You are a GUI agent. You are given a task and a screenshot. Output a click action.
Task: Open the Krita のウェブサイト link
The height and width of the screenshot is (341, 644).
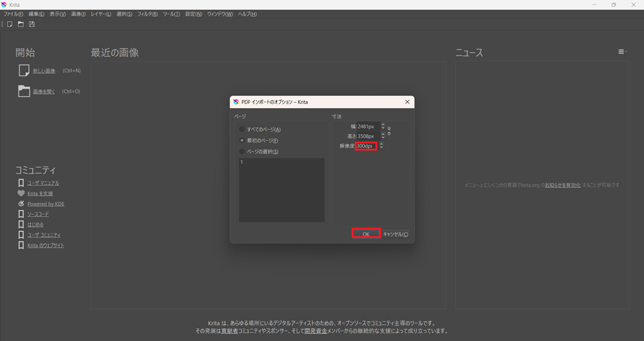coord(46,245)
